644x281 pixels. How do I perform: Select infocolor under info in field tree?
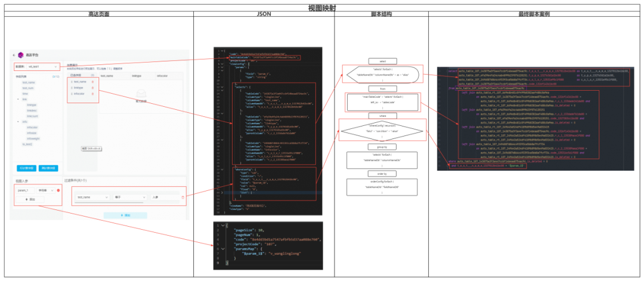pyautogui.click(x=32, y=127)
